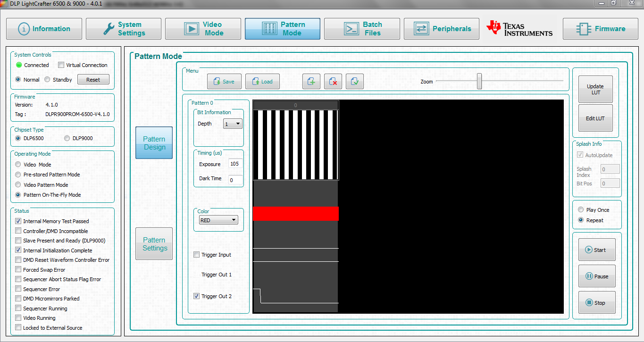Save the pattern sequence via Save button
The width and height of the screenshot is (644, 342).
click(x=224, y=81)
